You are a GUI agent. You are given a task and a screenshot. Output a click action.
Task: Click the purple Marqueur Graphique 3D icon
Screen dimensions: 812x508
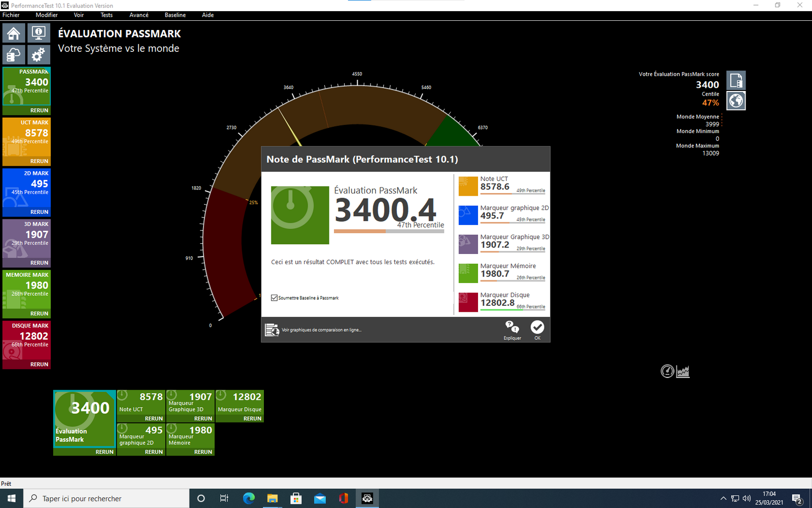468,244
